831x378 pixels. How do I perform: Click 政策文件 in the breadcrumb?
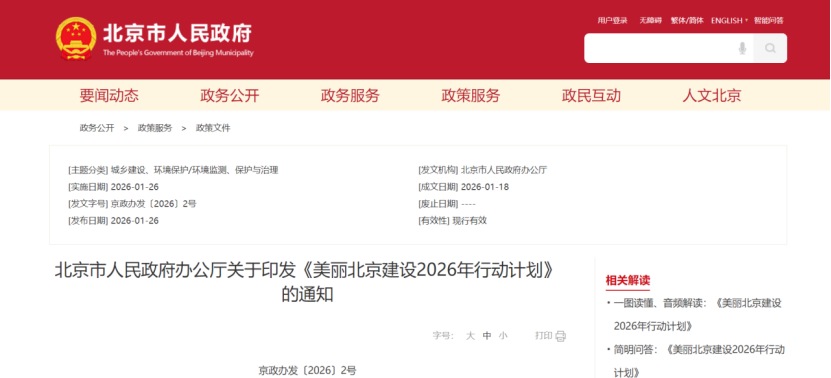(214, 128)
